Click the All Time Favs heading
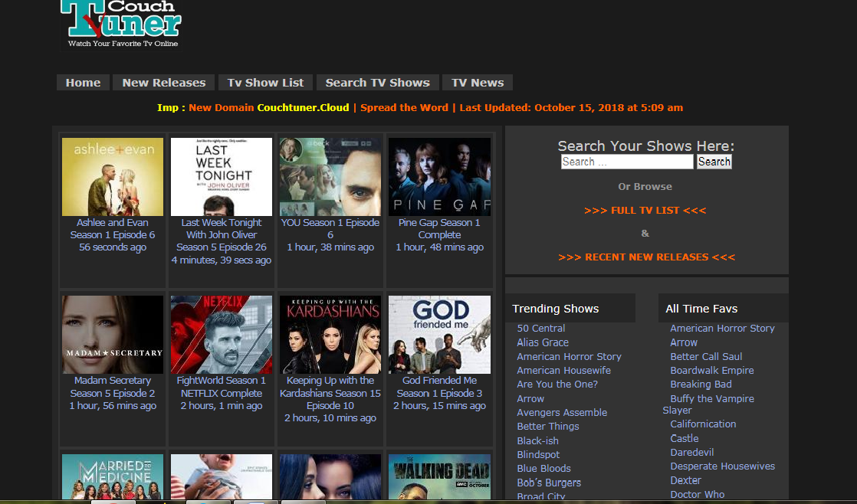Image resolution: width=857 pixels, height=504 pixels. (701, 309)
